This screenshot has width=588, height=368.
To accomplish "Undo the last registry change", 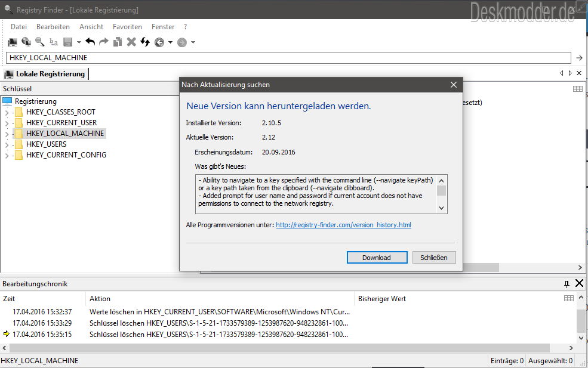I will tap(90, 42).
